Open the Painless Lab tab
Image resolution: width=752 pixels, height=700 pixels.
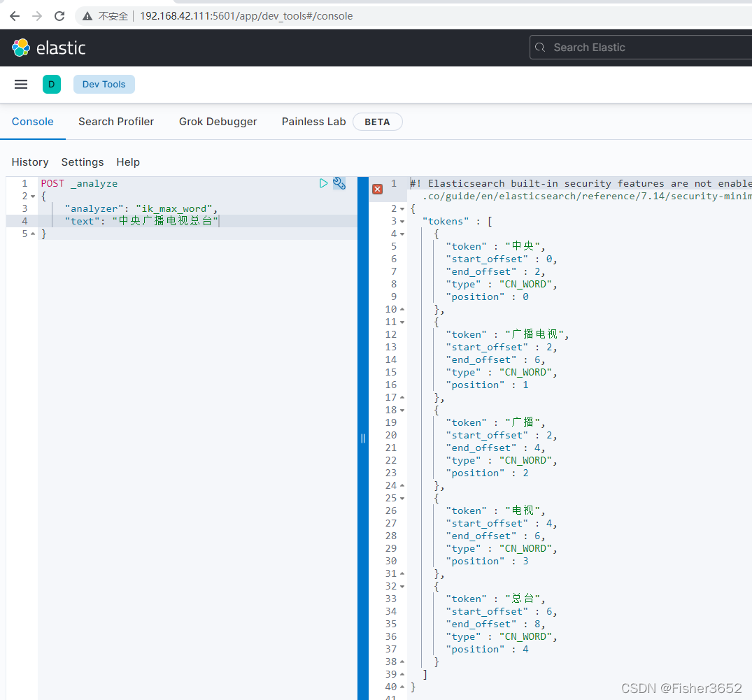(x=313, y=122)
